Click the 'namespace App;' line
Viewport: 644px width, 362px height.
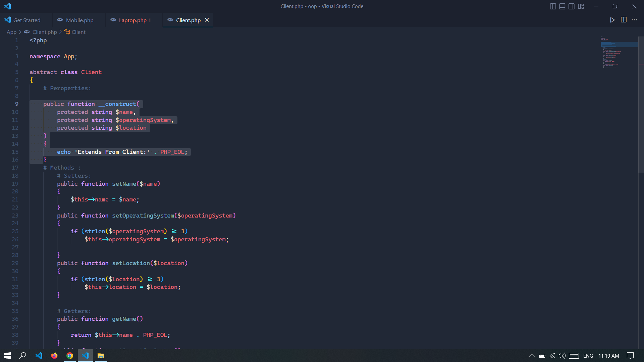pyautogui.click(x=53, y=56)
